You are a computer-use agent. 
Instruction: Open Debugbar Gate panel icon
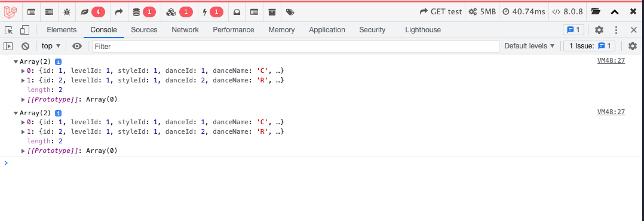click(x=254, y=12)
